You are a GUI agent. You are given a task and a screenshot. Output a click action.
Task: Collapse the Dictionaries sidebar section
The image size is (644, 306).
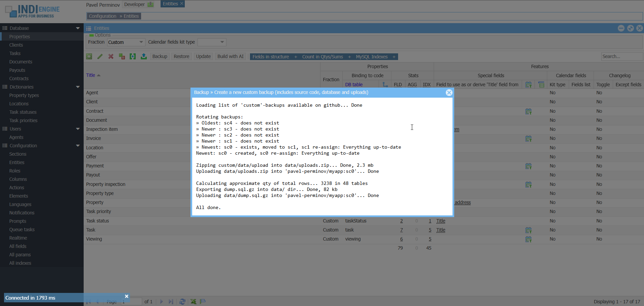tap(78, 87)
